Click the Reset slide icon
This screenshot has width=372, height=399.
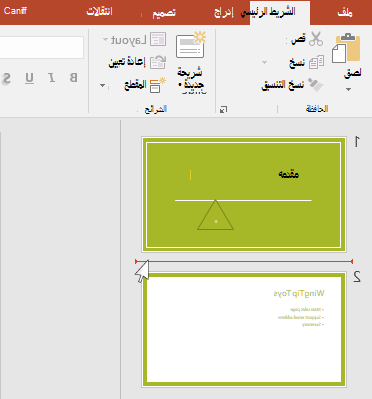tap(158, 62)
